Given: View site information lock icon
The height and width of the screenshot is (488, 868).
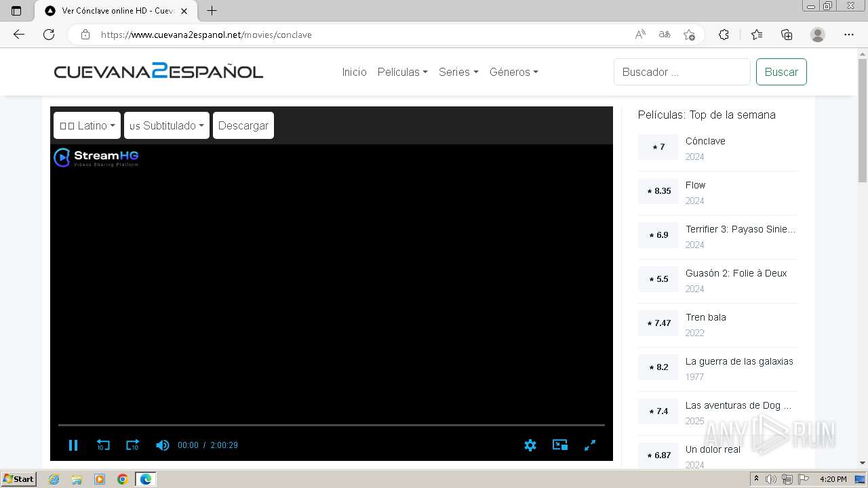Looking at the screenshot, I should [85, 35].
